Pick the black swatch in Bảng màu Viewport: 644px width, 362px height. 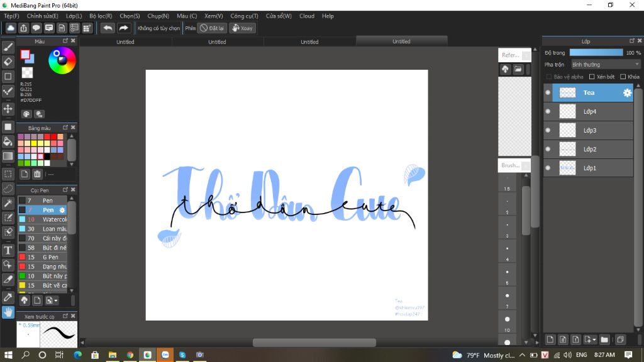[47, 156]
